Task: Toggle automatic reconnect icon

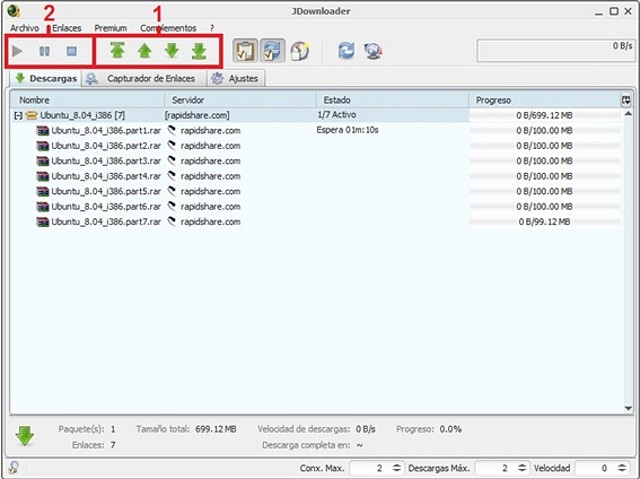Action: [272, 51]
